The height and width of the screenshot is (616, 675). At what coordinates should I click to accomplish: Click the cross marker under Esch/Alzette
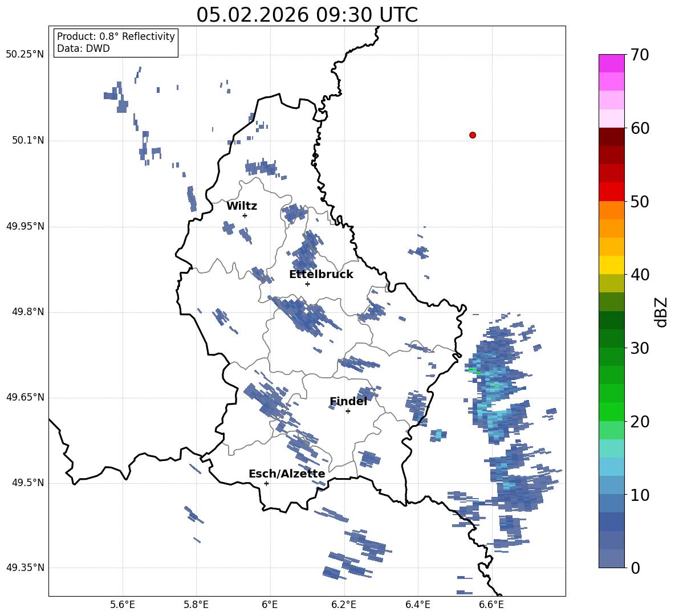point(266,483)
